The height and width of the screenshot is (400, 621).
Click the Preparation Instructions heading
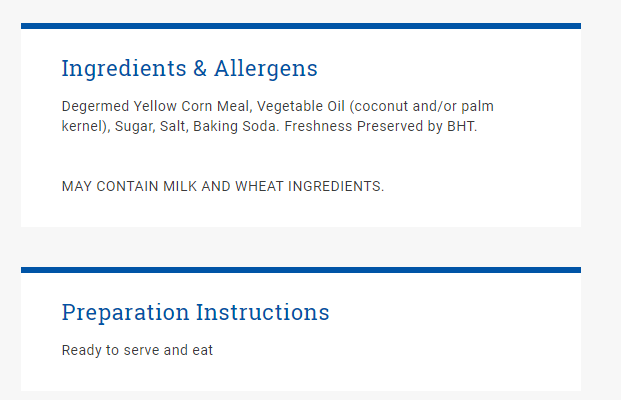pos(195,312)
